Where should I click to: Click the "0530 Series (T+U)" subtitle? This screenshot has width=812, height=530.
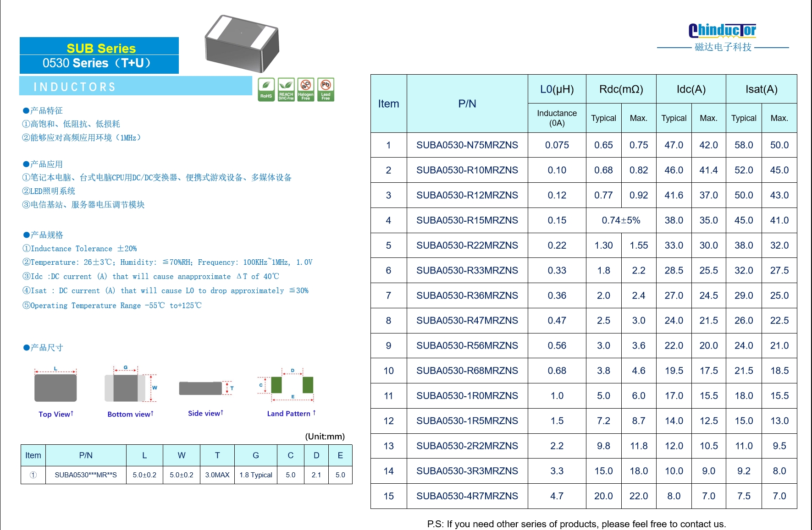tap(97, 63)
